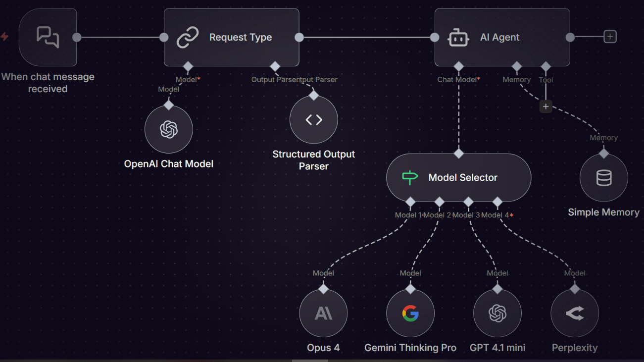
Task: Click the AI Agent Memory diamond connector
Action: tap(517, 66)
